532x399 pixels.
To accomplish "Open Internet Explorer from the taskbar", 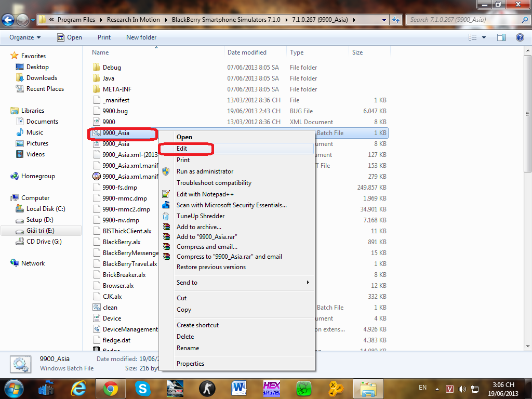I will click(x=78, y=389).
